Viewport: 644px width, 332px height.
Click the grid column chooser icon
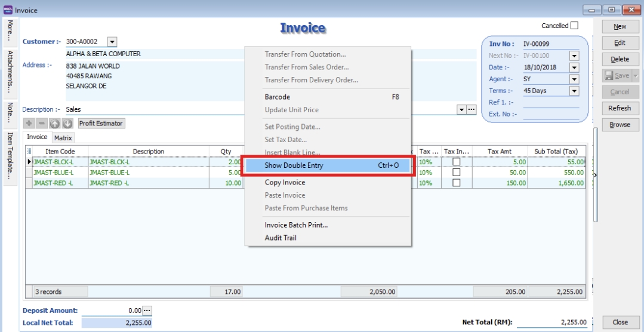(x=29, y=152)
